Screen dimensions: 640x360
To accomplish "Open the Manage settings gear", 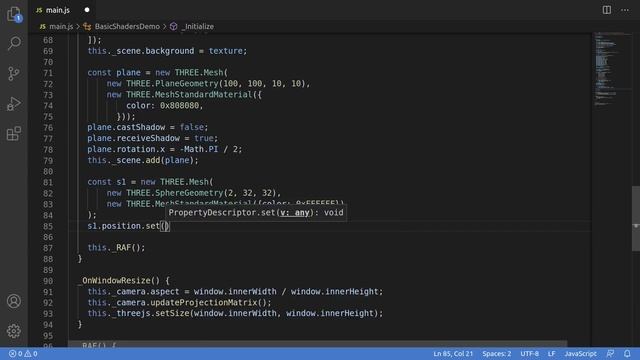I will (x=14, y=331).
